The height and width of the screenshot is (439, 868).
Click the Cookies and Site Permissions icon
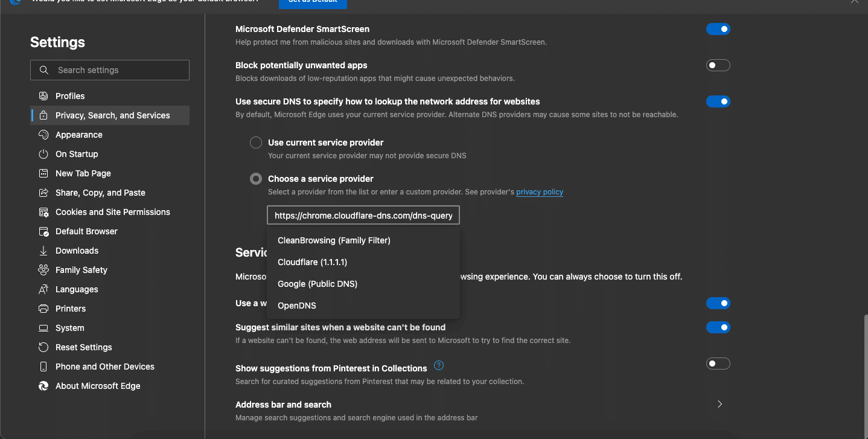point(43,212)
